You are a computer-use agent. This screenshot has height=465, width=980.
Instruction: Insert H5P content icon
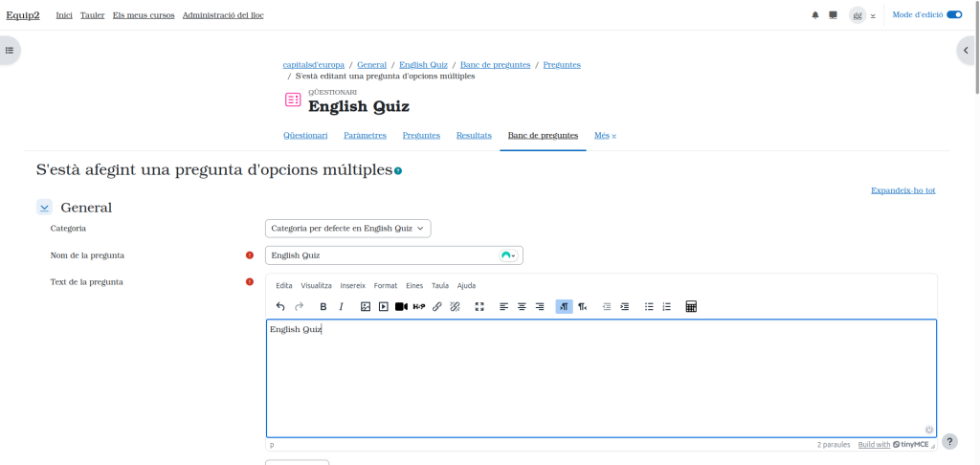(419, 307)
